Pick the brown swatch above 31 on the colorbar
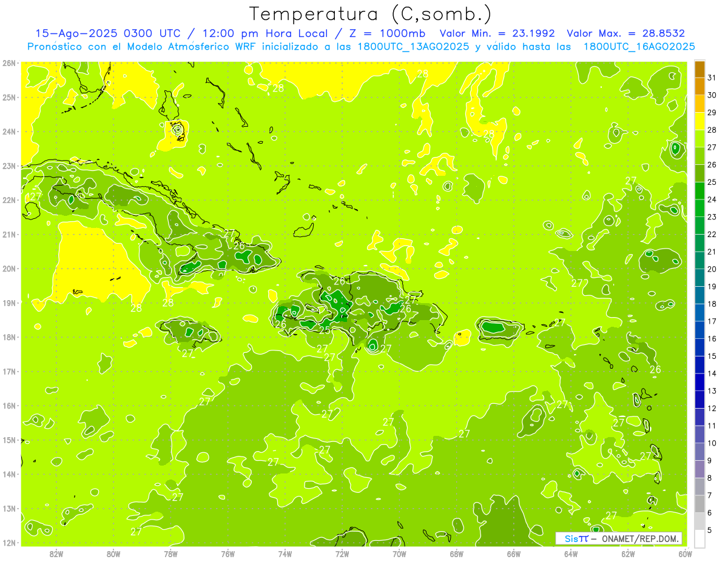Image resolution: width=728 pixels, height=562 pixels. click(x=699, y=69)
